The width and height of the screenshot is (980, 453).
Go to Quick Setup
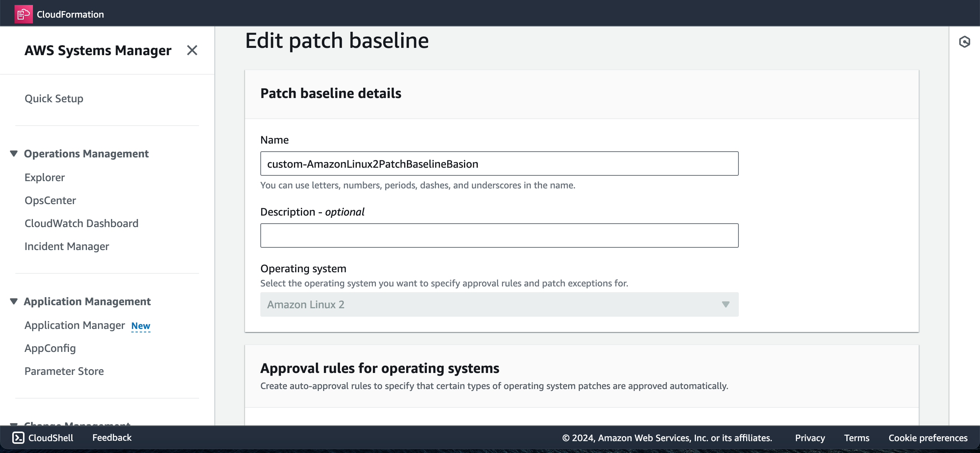[x=54, y=98]
